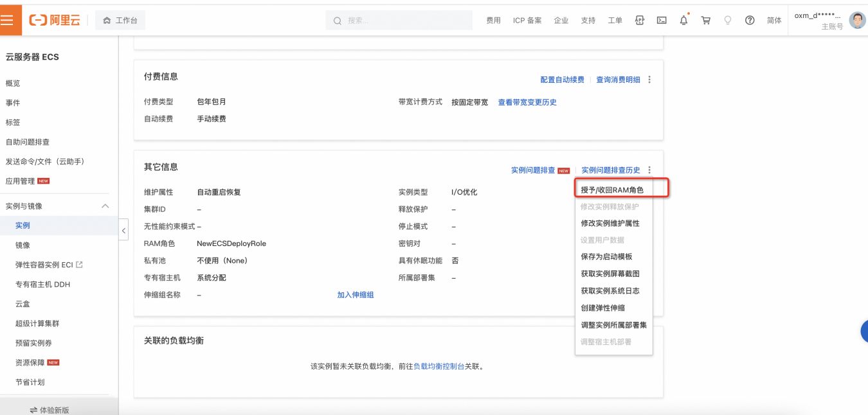The image size is (868, 415).
Task: Click 加入伸缩组 link
Action: click(x=356, y=295)
